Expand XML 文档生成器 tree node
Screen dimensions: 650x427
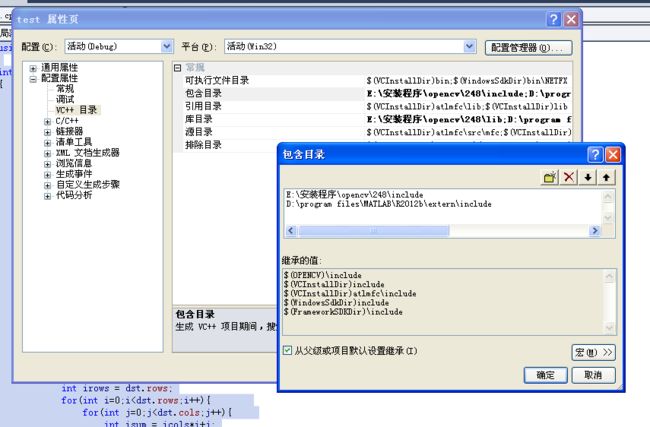tap(47, 153)
